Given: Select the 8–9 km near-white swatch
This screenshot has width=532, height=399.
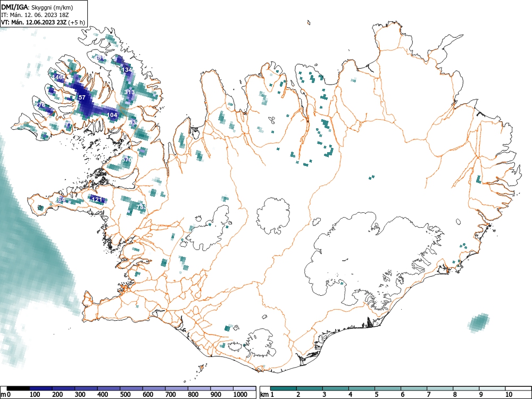Looking at the screenshot, I should tap(466, 388).
